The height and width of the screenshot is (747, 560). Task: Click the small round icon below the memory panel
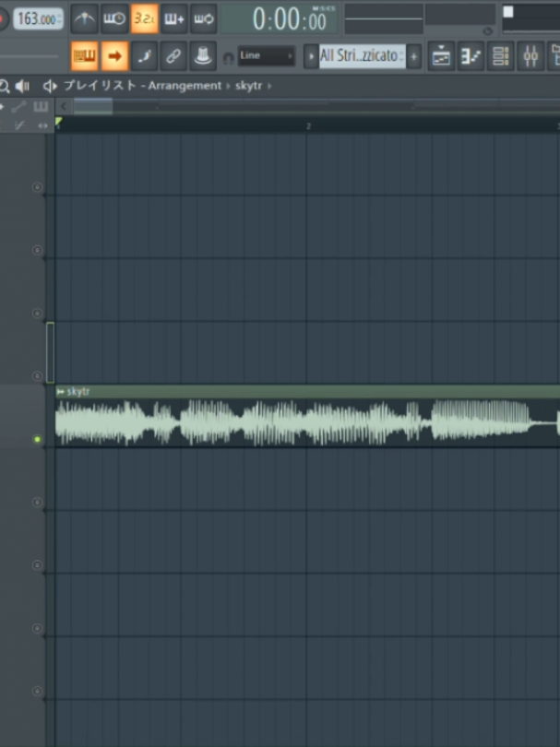[487, 31]
